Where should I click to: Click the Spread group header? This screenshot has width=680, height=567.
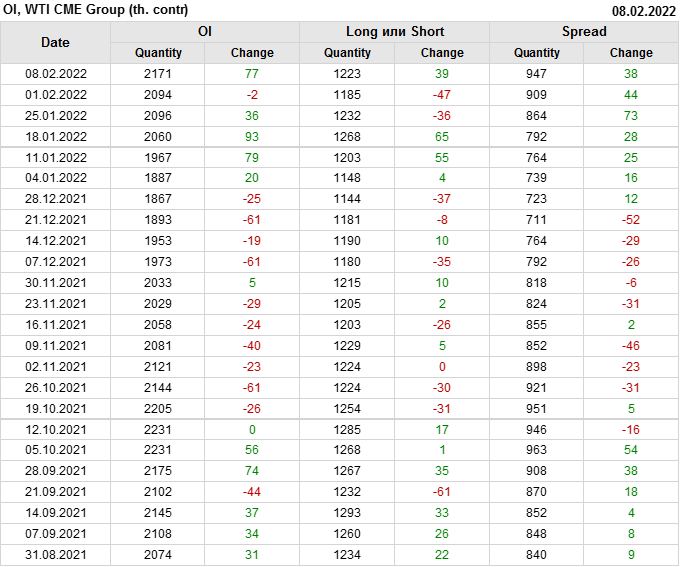[583, 31]
